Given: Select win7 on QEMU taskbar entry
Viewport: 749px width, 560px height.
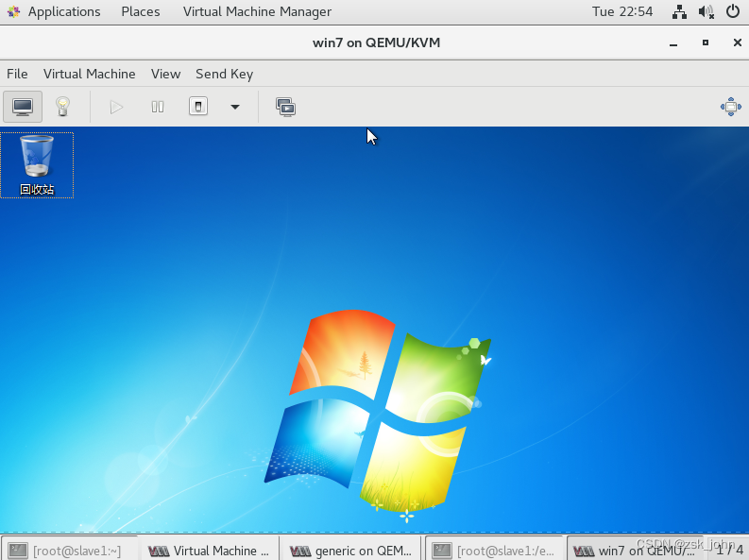Looking at the screenshot, I should point(634,551).
